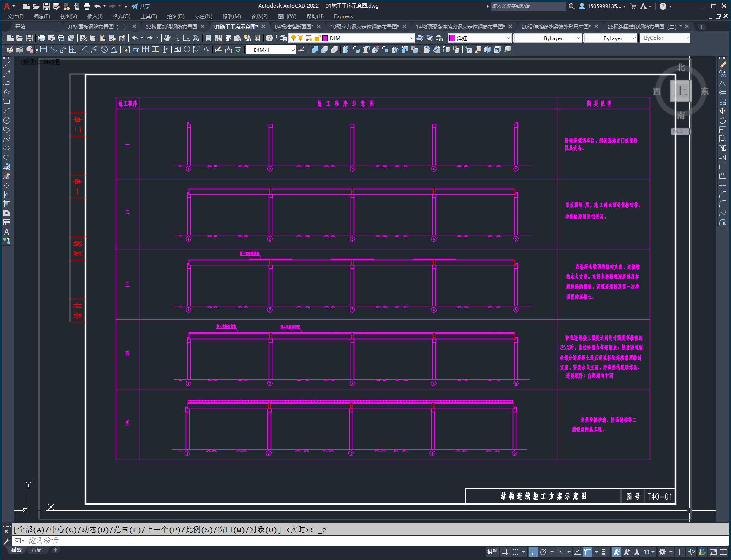
Task: Switch to 布局1 layout tab
Action: pos(37,550)
